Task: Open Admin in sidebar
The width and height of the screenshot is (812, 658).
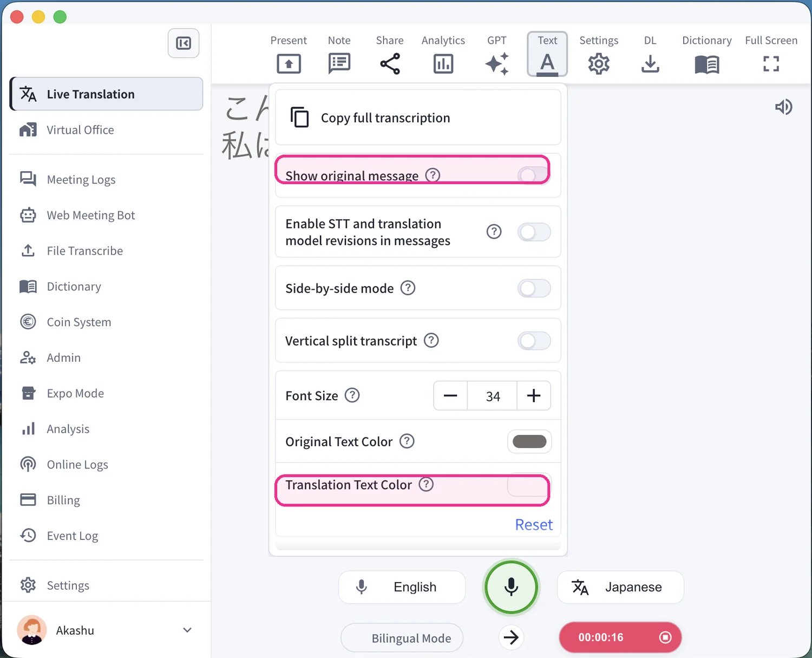Action: 107,357
